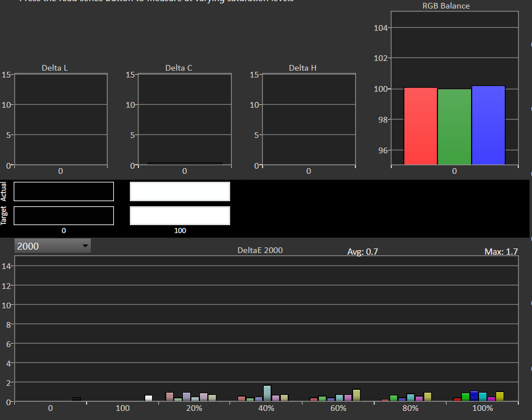Screen dimensions: 532x420
Task: Click the Target row label
Action: click(x=4, y=215)
